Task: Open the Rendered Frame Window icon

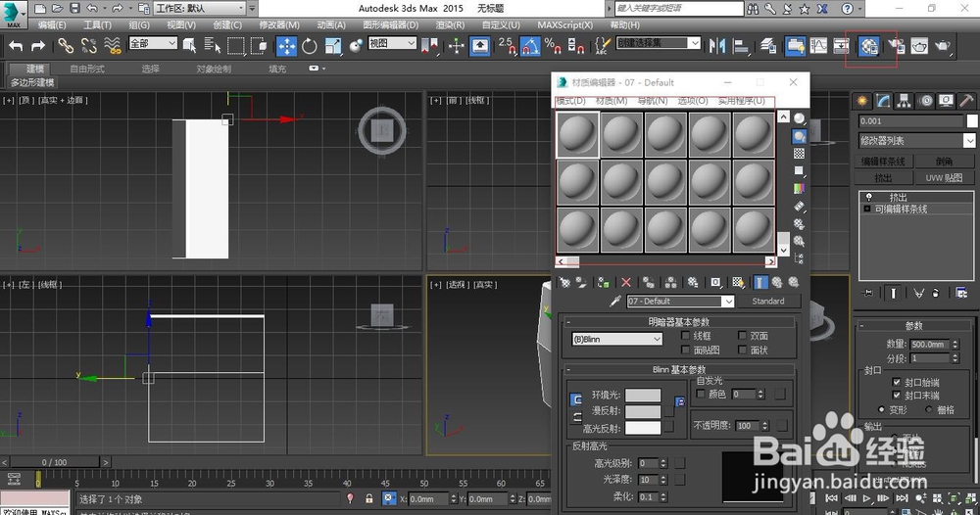Action: tap(919, 46)
